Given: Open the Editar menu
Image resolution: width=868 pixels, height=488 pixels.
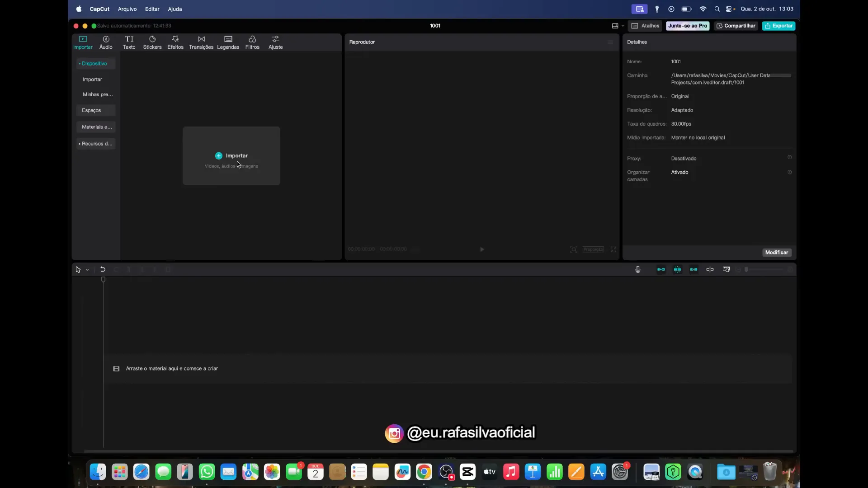Looking at the screenshot, I should (x=152, y=9).
